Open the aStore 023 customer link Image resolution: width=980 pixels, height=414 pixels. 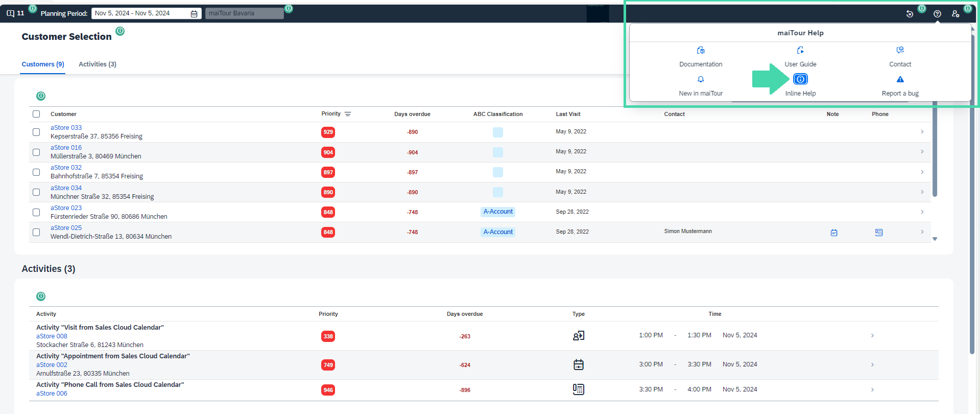tap(66, 208)
